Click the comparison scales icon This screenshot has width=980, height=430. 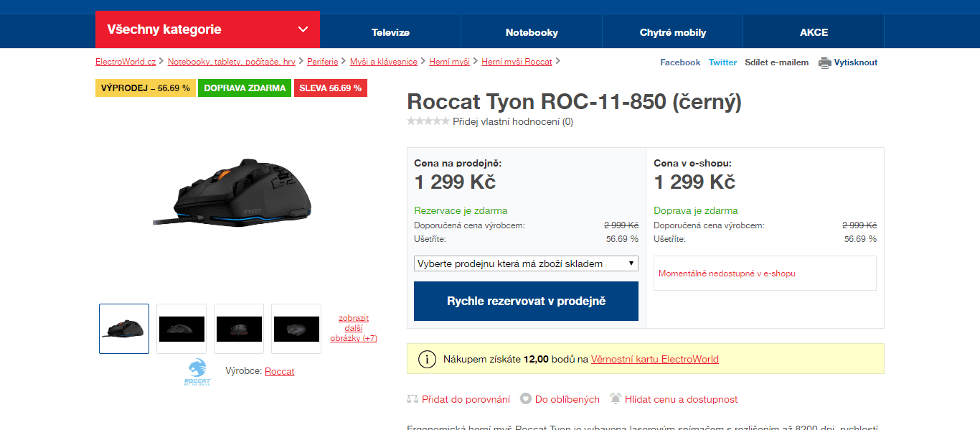[x=413, y=399]
